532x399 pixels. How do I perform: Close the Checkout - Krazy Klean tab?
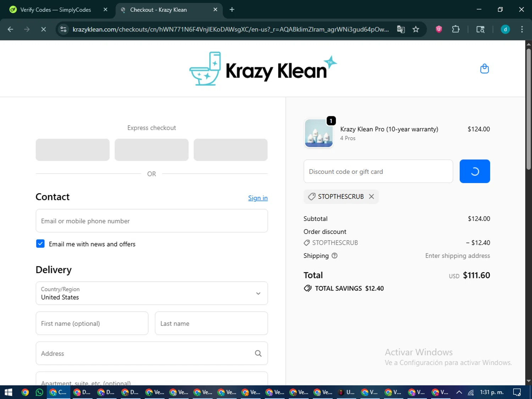coord(215,10)
